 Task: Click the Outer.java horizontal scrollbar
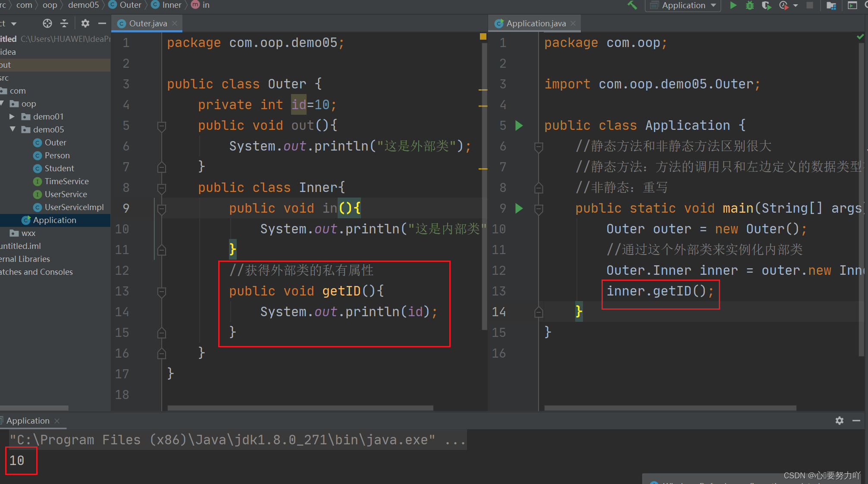pyautogui.click(x=300, y=408)
